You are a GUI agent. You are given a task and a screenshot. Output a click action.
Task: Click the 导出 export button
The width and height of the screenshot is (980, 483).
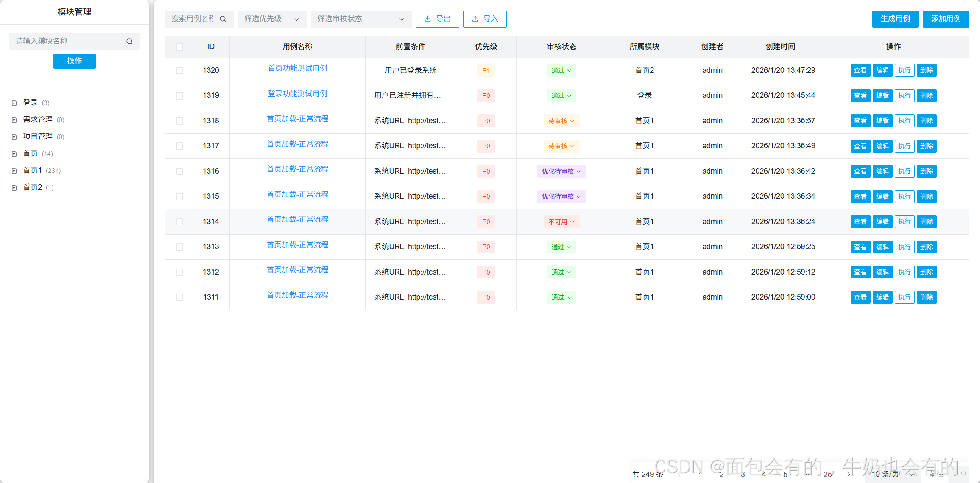(437, 19)
